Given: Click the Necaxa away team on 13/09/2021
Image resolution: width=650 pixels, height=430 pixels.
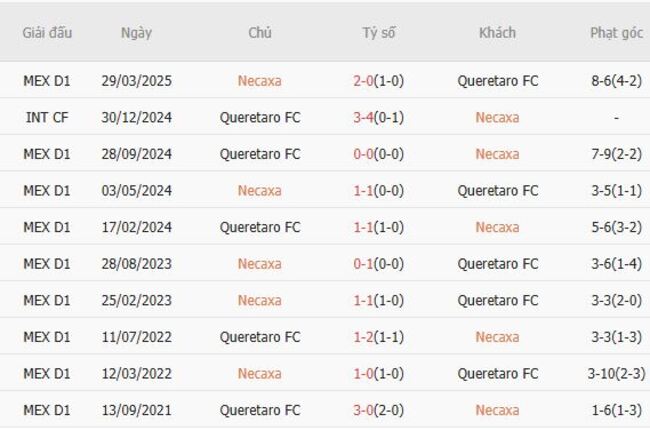Looking at the screenshot, I should pos(497,410).
